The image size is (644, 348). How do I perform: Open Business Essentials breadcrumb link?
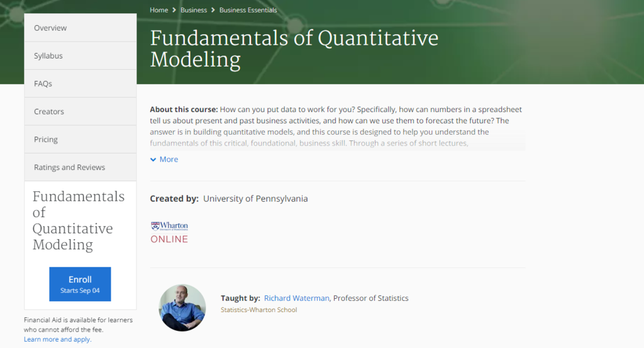[248, 10]
